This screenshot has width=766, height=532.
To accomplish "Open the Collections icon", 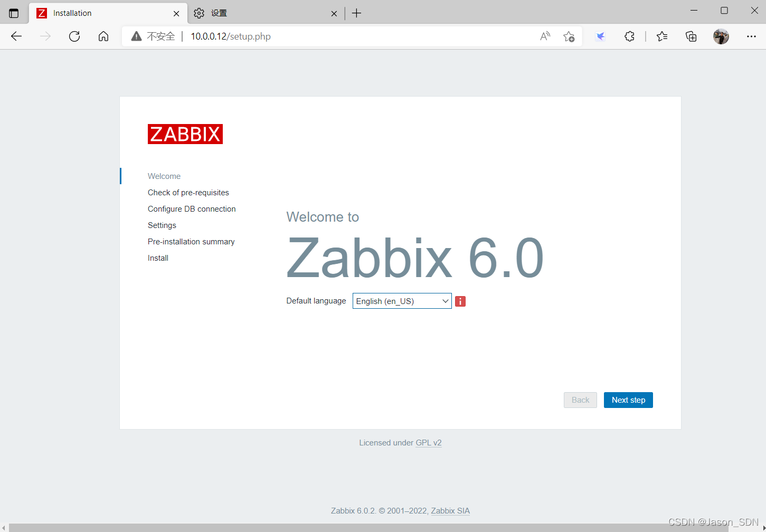I will 691,36.
